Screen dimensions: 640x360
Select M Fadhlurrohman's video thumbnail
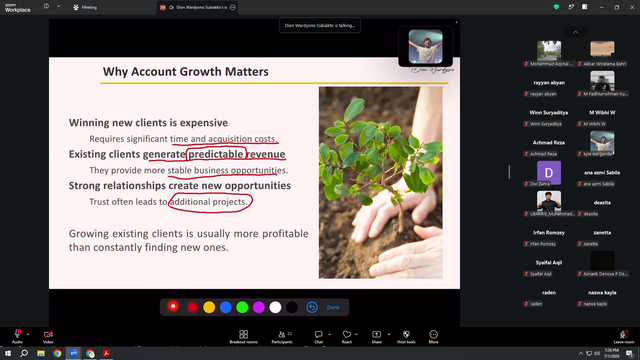pyautogui.click(x=602, y=81)
